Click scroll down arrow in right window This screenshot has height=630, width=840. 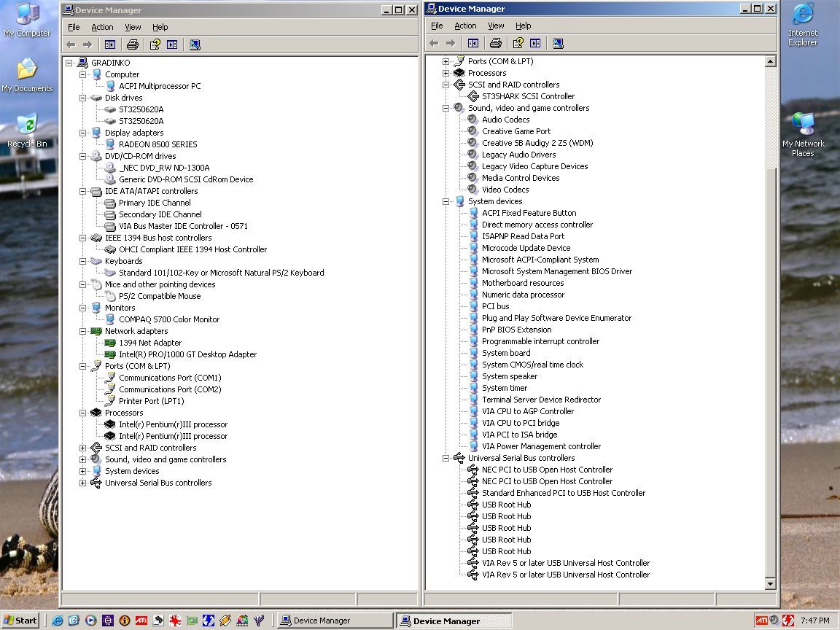(x=770, y=583)
